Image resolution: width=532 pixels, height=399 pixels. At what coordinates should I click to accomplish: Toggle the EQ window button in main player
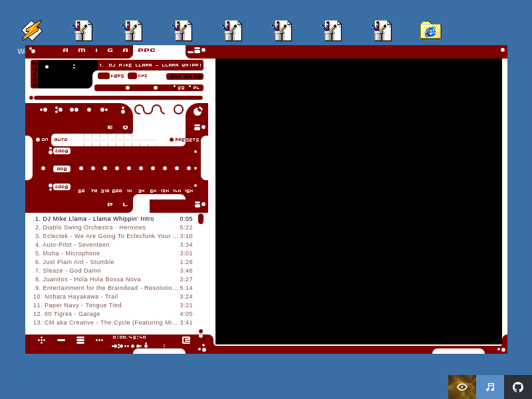click(180, 88)
